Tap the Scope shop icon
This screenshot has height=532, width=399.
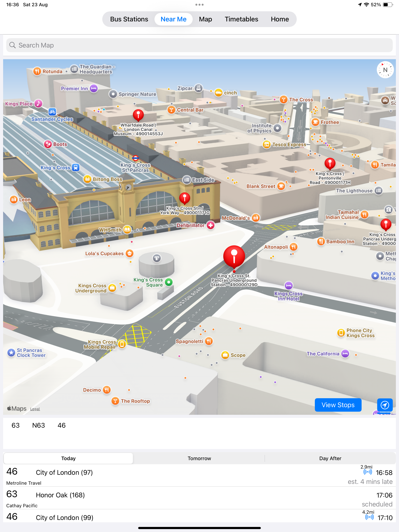[x=225, y=355]
